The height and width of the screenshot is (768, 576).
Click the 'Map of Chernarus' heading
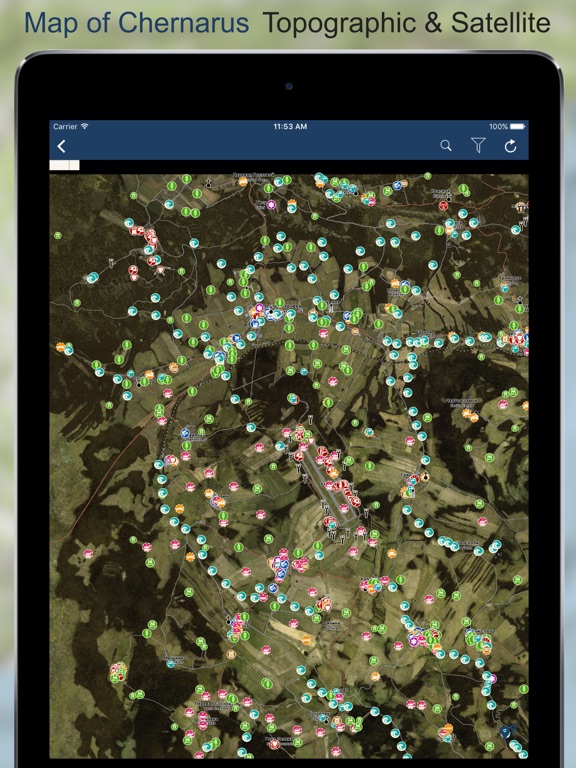pos(137,23)
